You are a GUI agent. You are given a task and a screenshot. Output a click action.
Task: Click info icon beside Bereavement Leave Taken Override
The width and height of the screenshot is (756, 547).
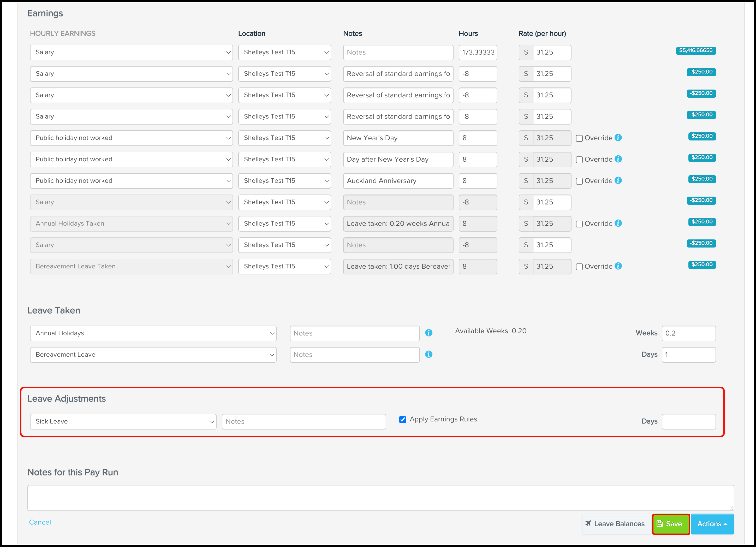point(618,266)
